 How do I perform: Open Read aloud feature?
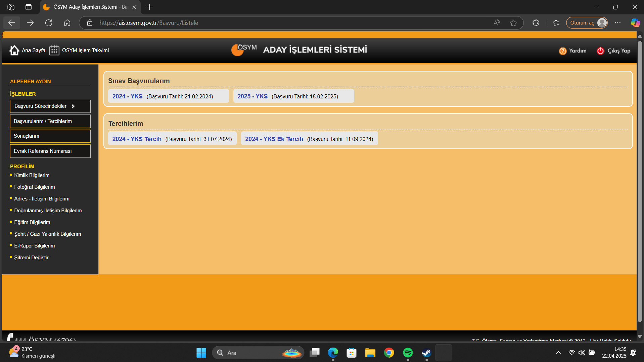coord(497,23)
